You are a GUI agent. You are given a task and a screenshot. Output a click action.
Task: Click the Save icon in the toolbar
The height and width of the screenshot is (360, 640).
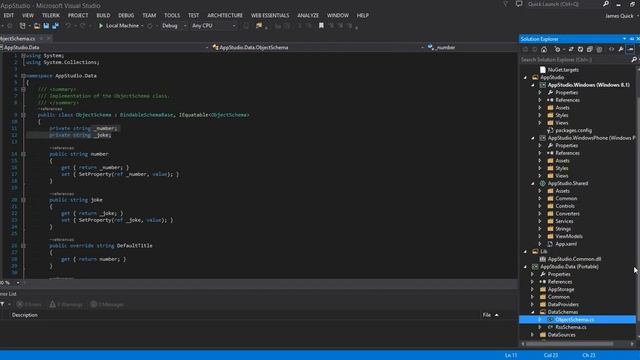pyautogui.click(x=46, y=26)
